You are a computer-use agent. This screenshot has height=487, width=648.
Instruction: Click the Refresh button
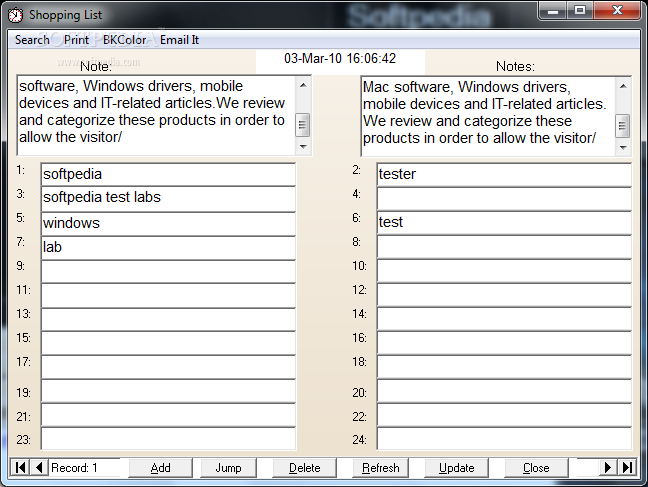pyautogui.click(x=381, y=468)
